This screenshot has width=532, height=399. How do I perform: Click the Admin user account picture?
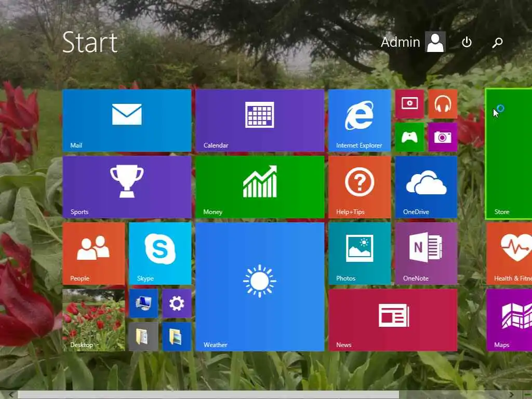click(436, 42)
